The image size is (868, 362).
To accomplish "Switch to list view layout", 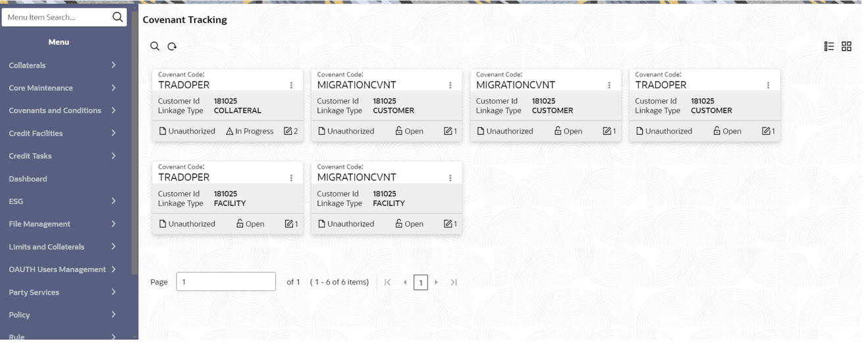I will pyautogui.click(x=829, y=46).
